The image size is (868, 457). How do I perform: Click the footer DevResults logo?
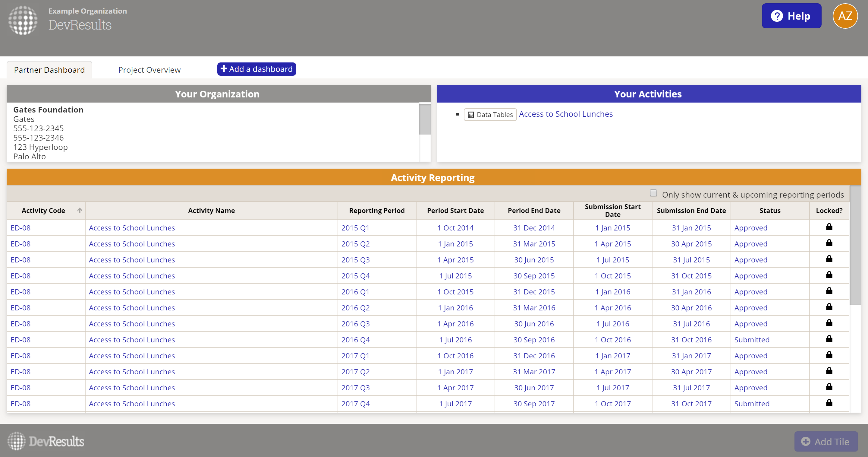tap(46, 441)
